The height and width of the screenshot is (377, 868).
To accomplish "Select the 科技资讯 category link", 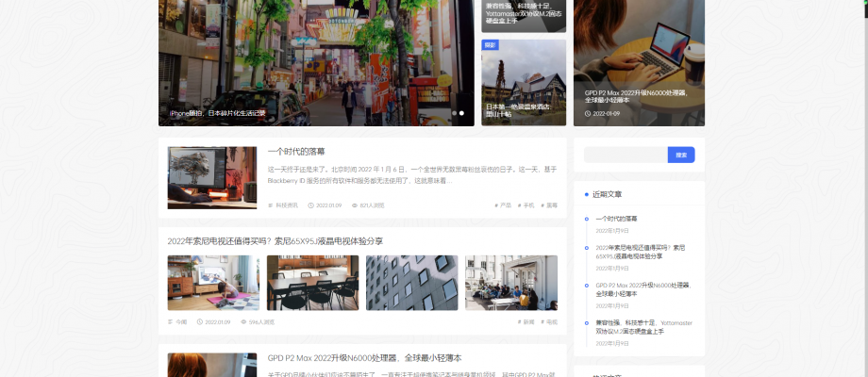I will click(x=287, y=205).
